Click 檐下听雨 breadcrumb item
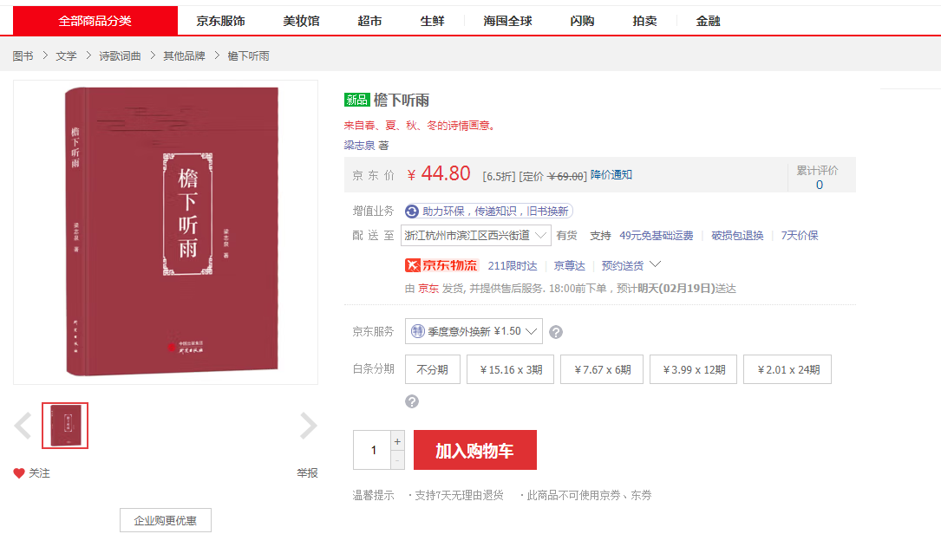Image resolution: width=941 pixels, height=560 pixels. point(248,55)
